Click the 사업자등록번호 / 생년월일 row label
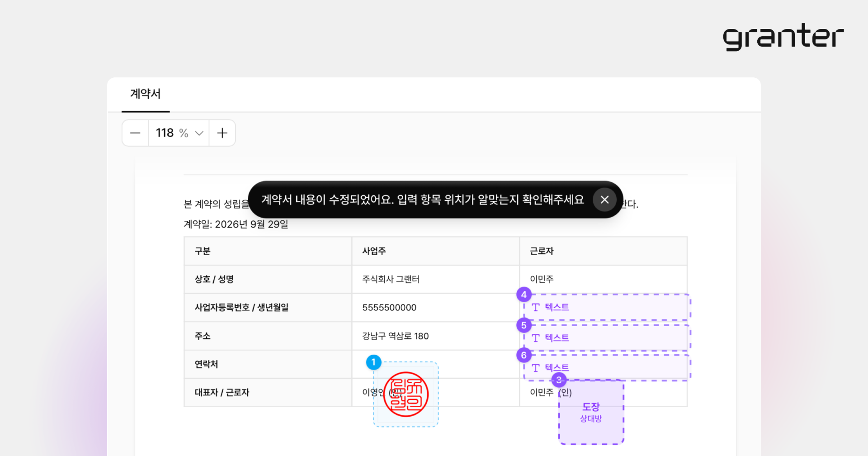Screen dimensions: 868x456 coord(241,308)
